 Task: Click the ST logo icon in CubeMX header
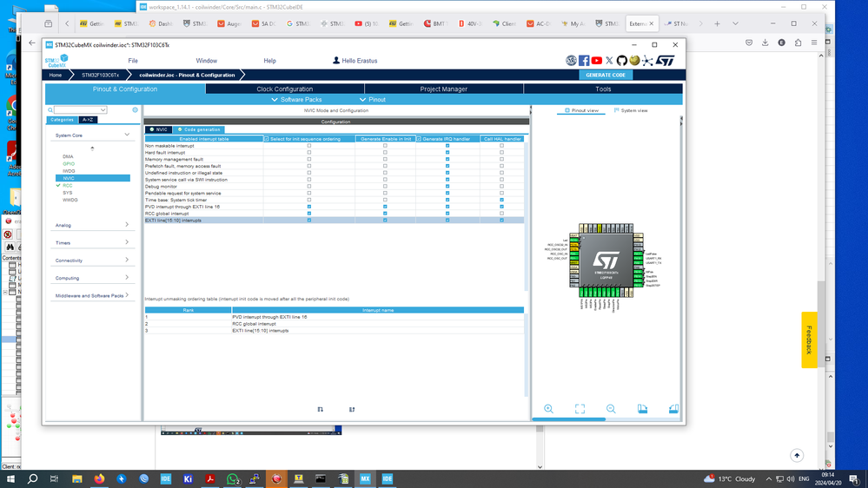coord(666,61)
